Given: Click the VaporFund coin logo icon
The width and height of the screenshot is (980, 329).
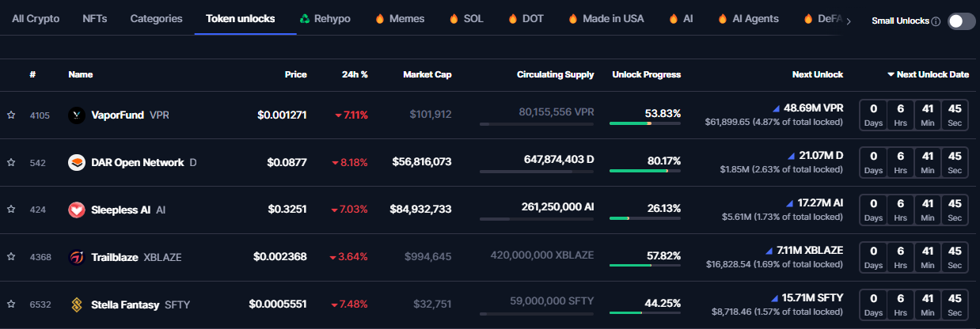Looking at the screenshot, I should click(77, 115).
